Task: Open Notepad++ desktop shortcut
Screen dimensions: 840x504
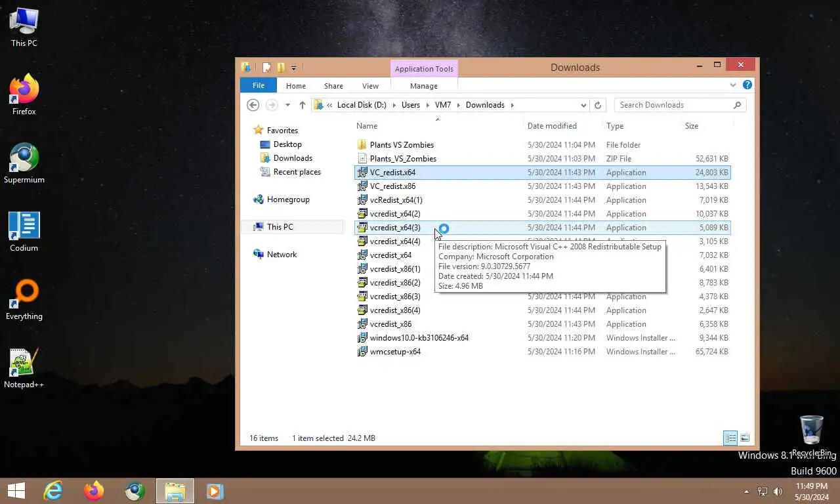Action: tap(24, 368)
